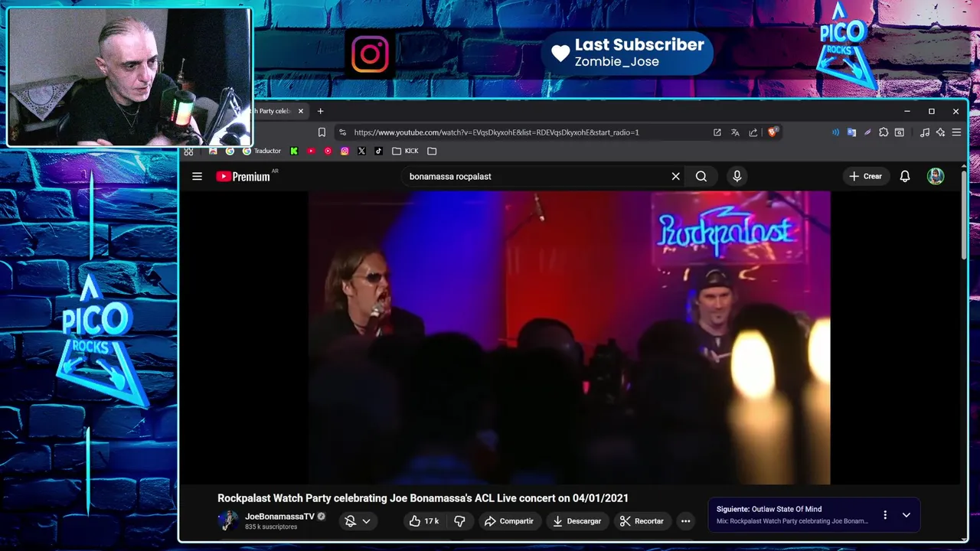Open the YouTube account avatar menu

coord(936,176)
